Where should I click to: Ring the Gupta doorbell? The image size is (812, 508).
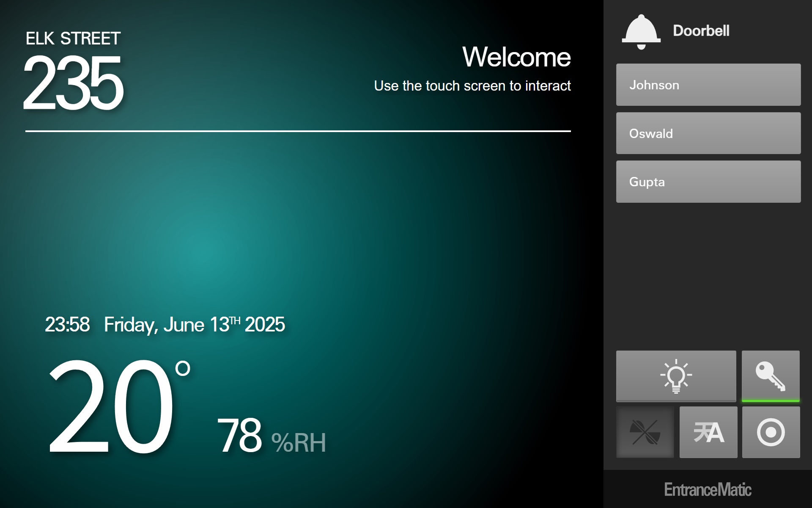tap(708, 182)
